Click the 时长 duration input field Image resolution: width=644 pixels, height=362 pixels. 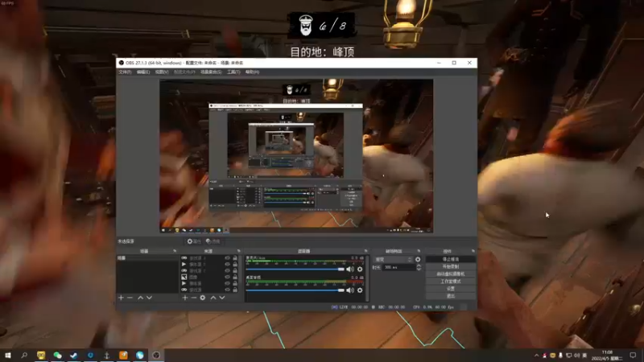(x=398, y=267)
